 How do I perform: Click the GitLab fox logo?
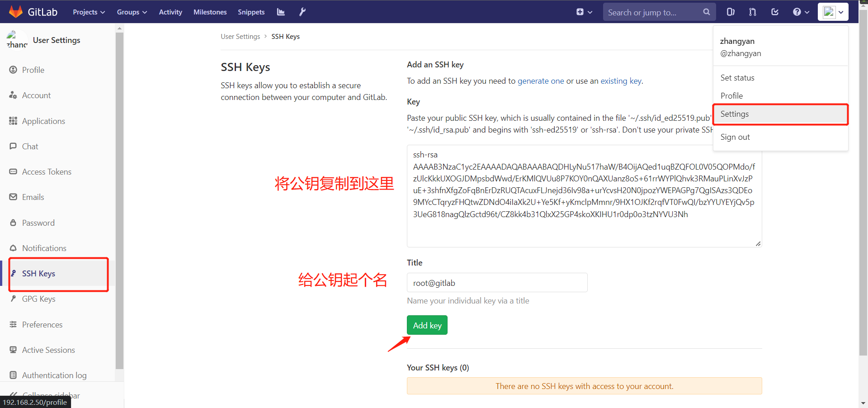coord(16,12)
